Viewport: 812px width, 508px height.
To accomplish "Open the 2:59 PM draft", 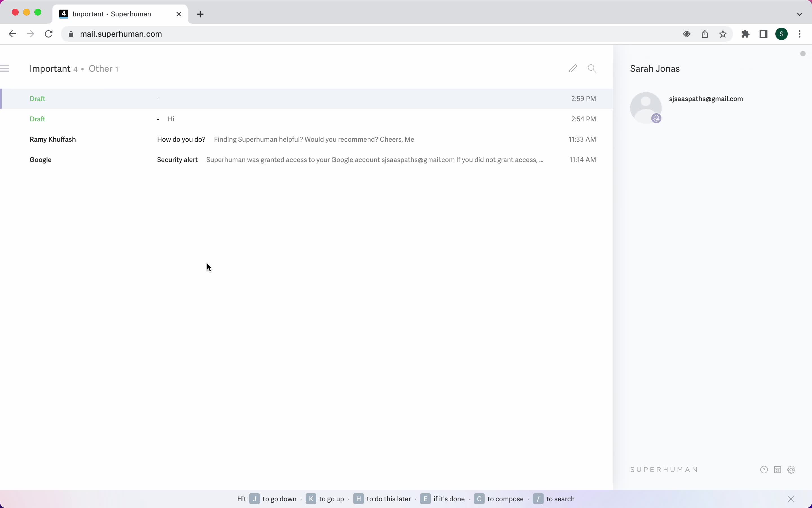I will 307,99.
